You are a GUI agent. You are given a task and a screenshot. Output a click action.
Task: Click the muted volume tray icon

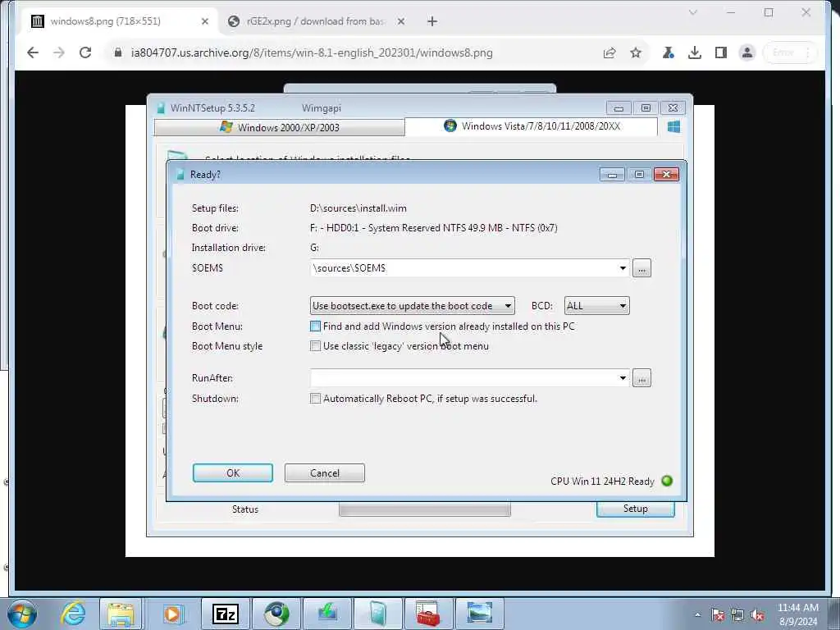757,615
